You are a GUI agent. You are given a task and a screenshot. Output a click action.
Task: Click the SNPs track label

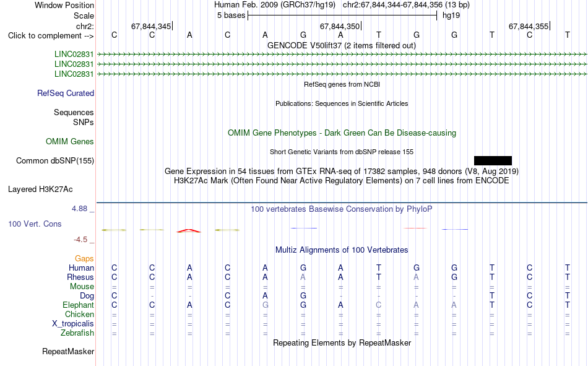84,123
